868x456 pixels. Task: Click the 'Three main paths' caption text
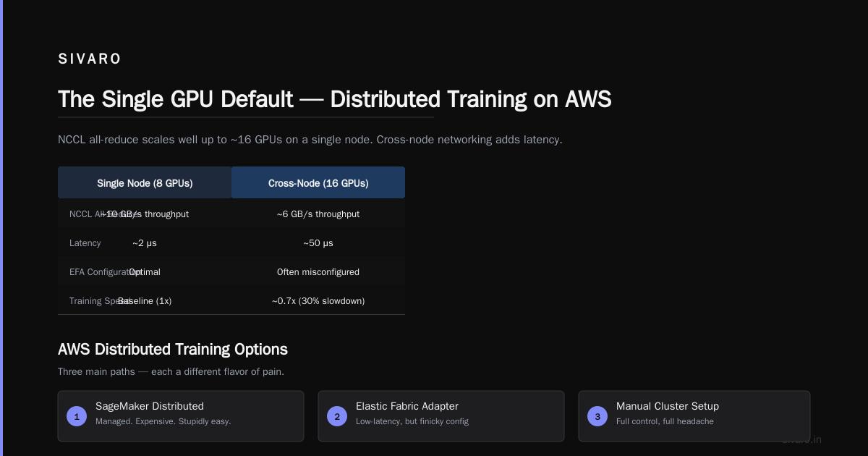pyautogui.click(x=171, y=372)
